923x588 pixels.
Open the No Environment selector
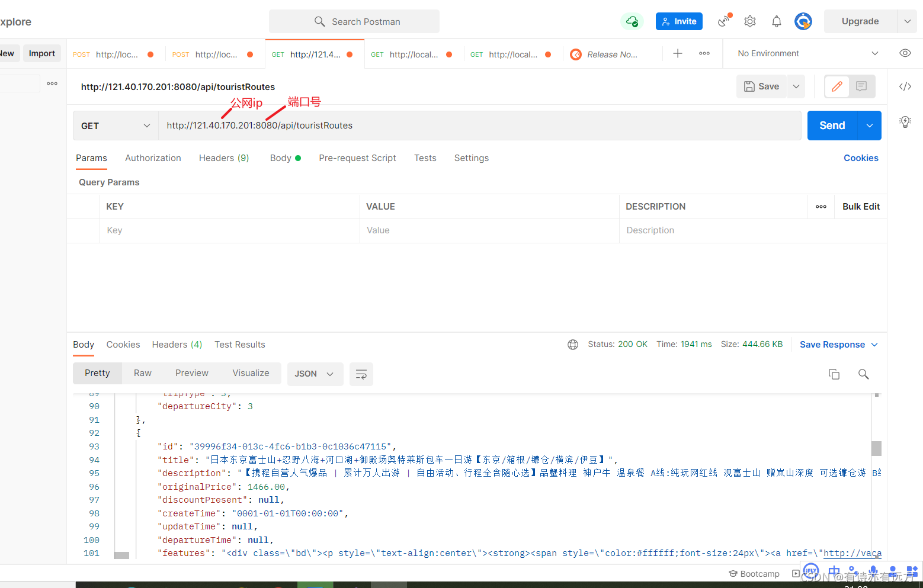tap(808, 53)
